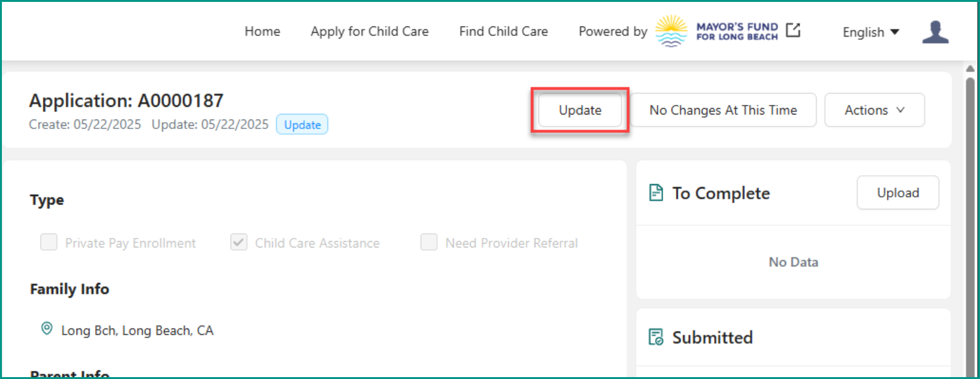Open the English language dropdown

click(870, 32)
